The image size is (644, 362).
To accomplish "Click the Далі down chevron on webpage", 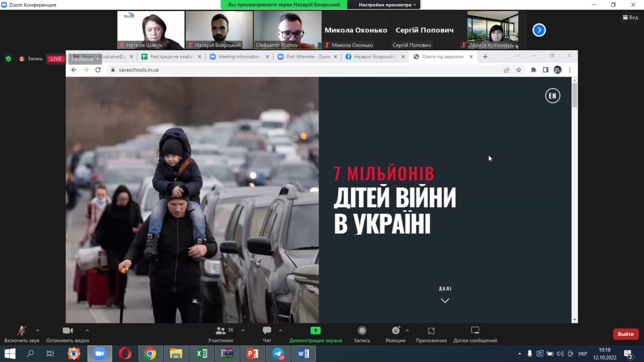I will coord(445,301).
